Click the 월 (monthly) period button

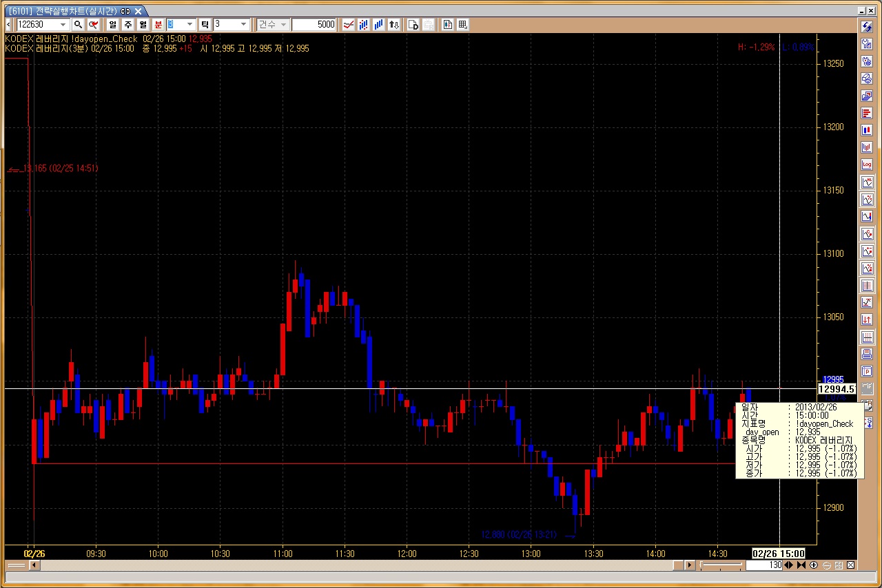click(x=143, y=25)
